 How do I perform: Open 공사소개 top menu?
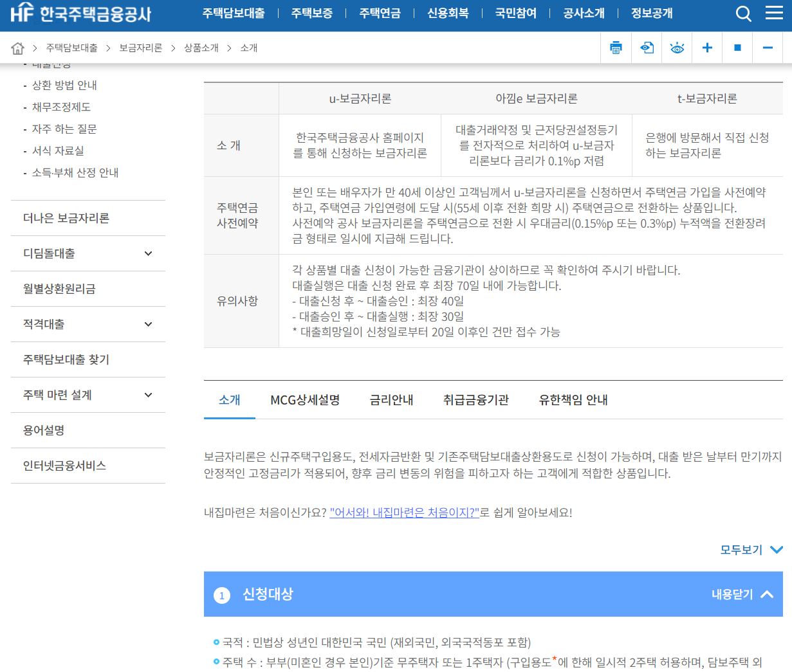click(x=584, y=13)
